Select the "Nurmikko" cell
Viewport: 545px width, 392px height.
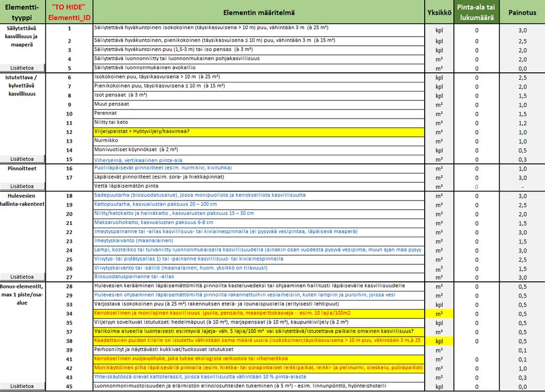click(x=259, y=141)
